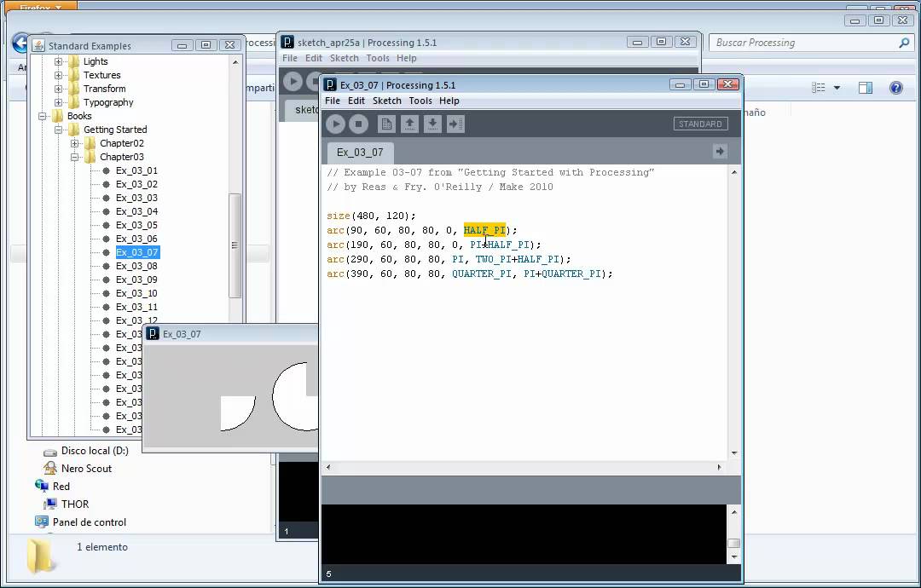
Task: Select the Ex_03_08 example
Action: tap(136, 266)
